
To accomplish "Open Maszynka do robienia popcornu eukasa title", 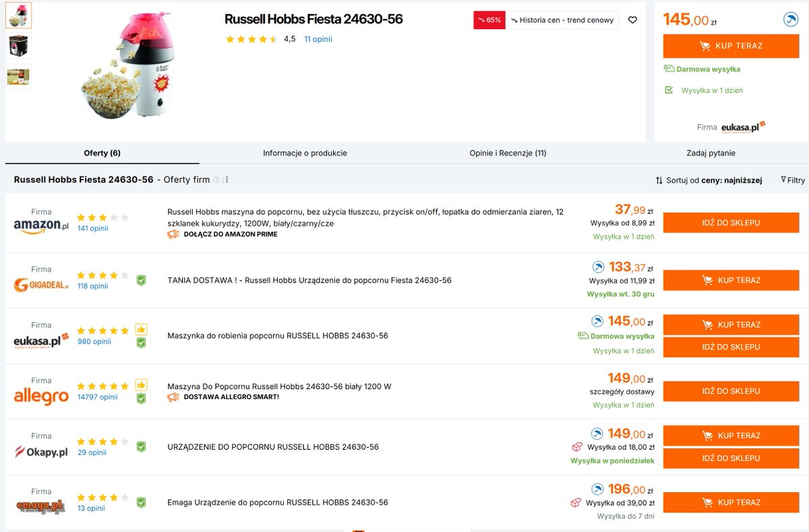I will coord(278,336).
